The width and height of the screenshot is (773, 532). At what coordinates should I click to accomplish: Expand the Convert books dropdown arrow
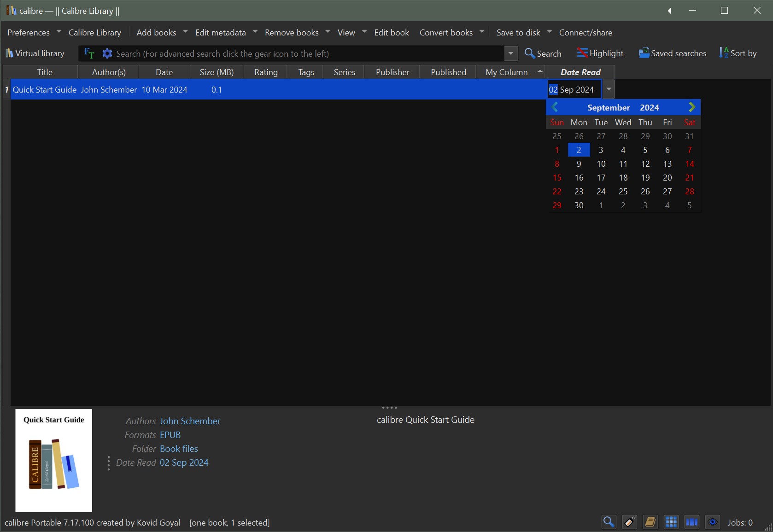tap(481, 32)
